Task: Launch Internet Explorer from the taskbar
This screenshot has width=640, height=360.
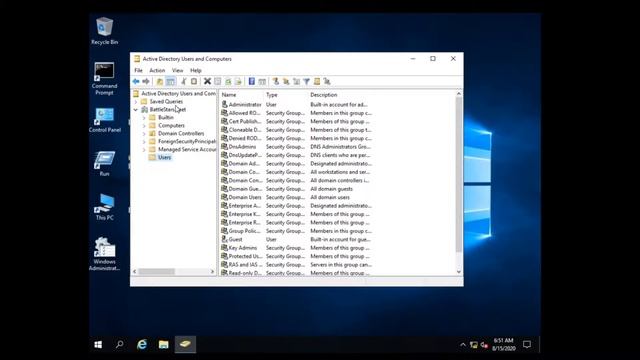Action: click(x=142, y=344)
